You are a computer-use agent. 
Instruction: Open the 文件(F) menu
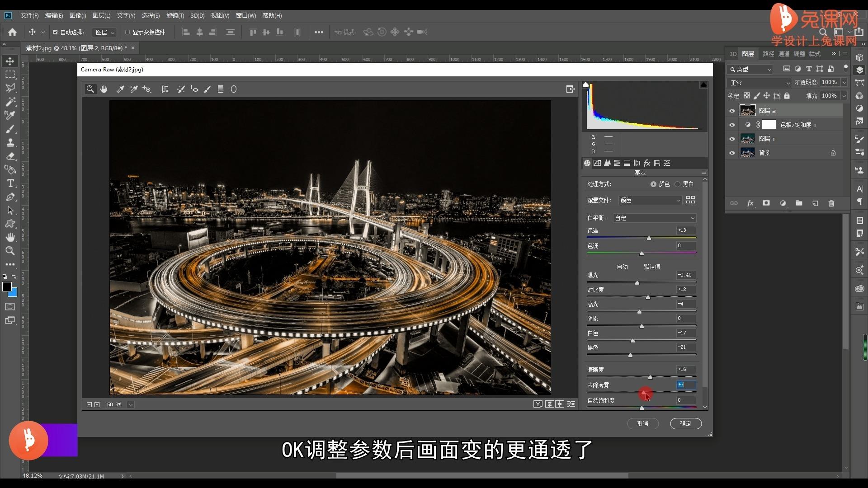pyautogui.click(x=29, y=15)
